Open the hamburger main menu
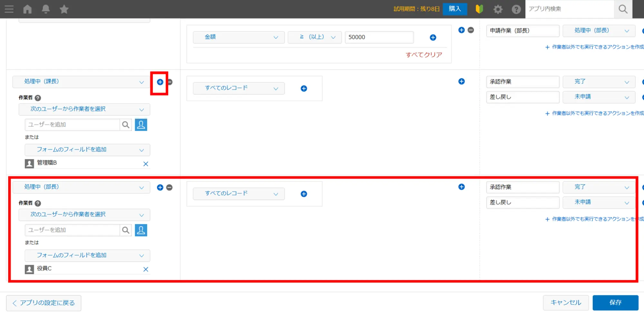Image resolution: width=644 pixels, height=314 pixels. pos(9,9)
